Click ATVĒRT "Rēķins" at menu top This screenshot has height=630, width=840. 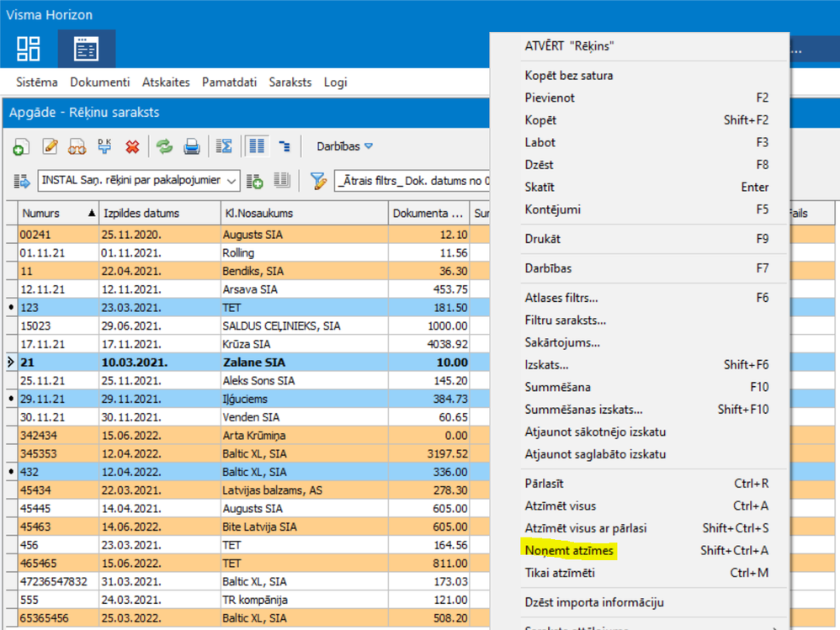[x=569, y=46]
